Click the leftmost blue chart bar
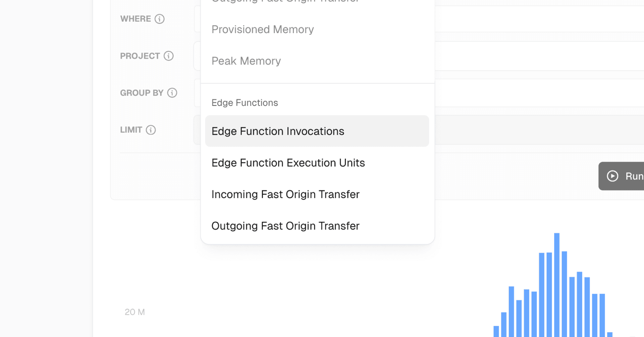The width and height of the screenshot is (644, 337). [496, 331]
